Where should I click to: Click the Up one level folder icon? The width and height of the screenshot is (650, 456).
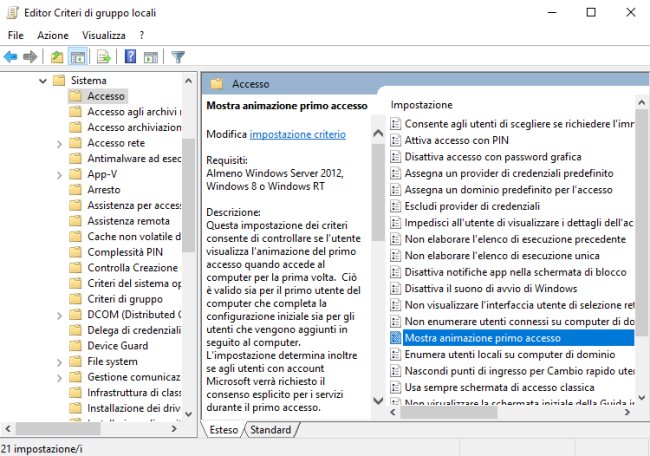click(57, 57)
